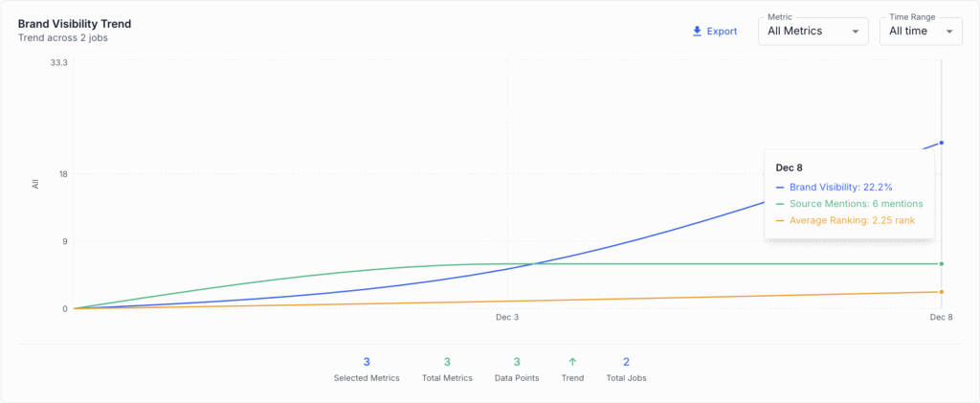Click the green Source Mentions endpoint dot
Screen dimensions: 980x403
pos(942,264)
